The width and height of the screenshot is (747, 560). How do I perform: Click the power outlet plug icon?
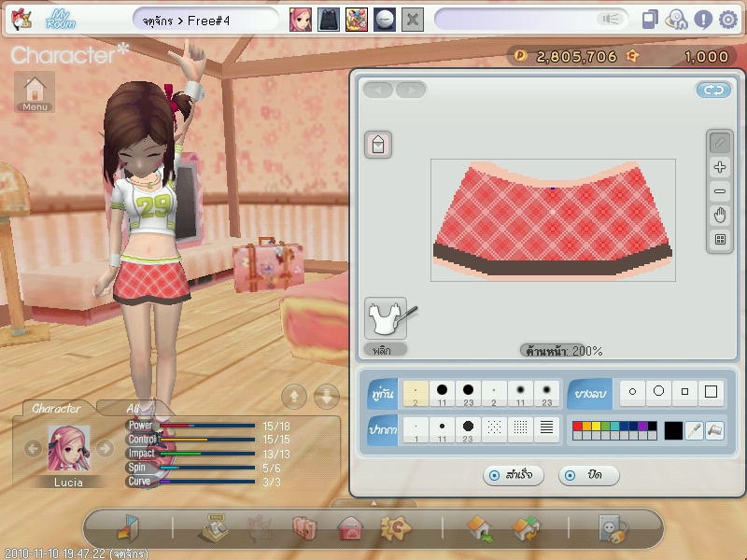click(613, 528)
